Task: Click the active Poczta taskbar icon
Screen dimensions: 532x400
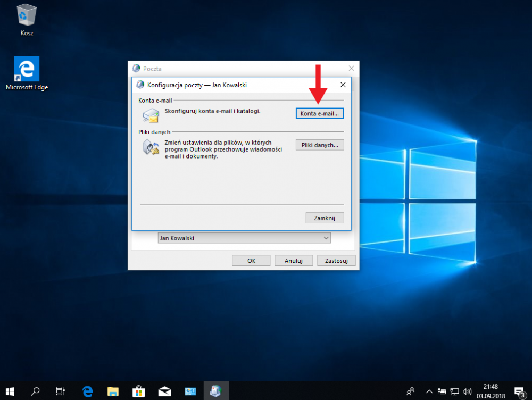Action: click(216, 391)
